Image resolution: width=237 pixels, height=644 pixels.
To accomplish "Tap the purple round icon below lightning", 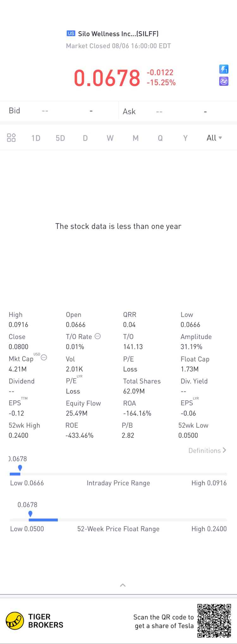I will tap(224, 81).
